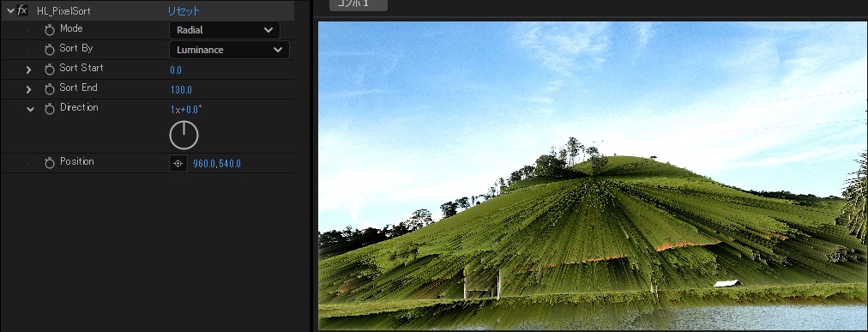Viewport: 868px width, 332px height.
Task: Click the Sort End value 130.0
Action: tap(181, 89)
